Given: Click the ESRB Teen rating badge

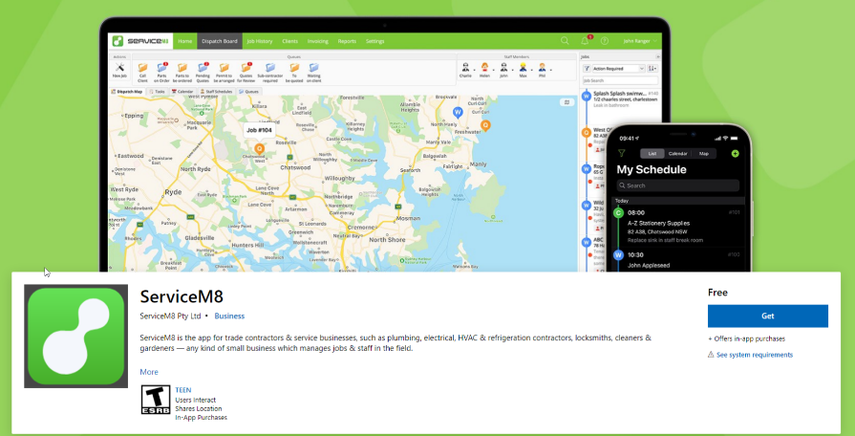Looking at the screenshot, I should (155, 399).
